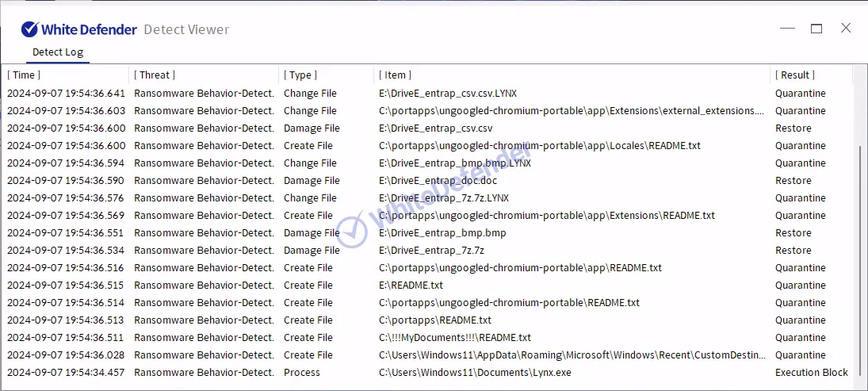Image resolution: width=868 pixels, height=391 pixels.
Task: Click the White Defender shield logo
Action: [30, 29]
